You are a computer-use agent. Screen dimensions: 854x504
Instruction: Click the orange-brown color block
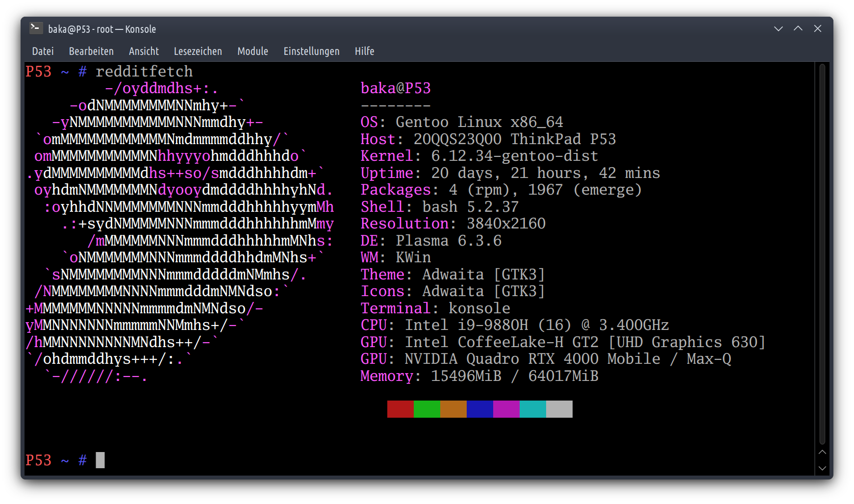point(453,409)
